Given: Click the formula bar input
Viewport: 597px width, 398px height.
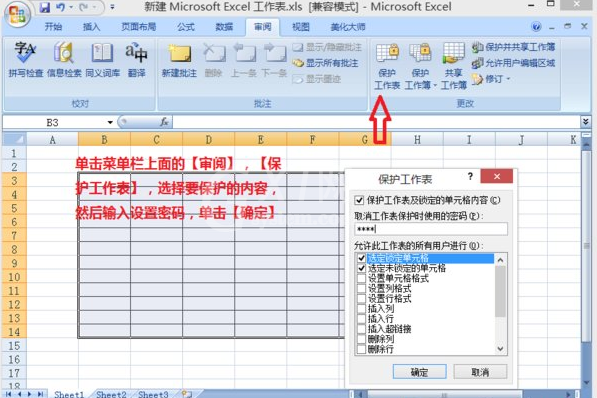Looking at the screenshot, I should pos(376,122).
